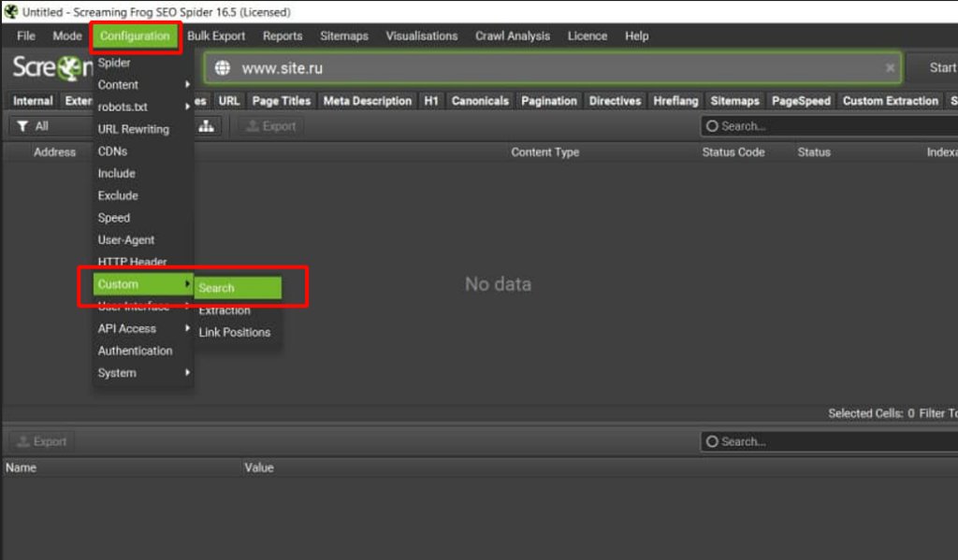This screenshot has width=958, height=560.
Task: Click the www.site.ru URL input field
Action: (x=552, y=68)
